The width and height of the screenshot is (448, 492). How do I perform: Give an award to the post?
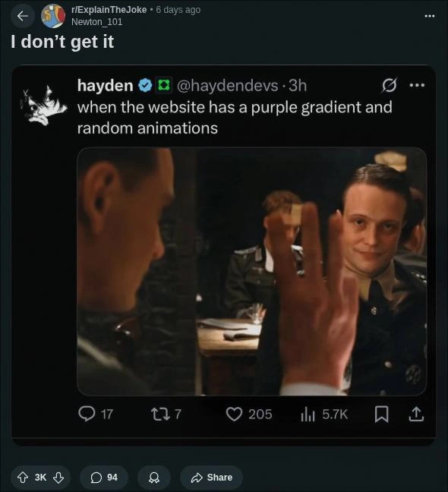click(153, 478)
